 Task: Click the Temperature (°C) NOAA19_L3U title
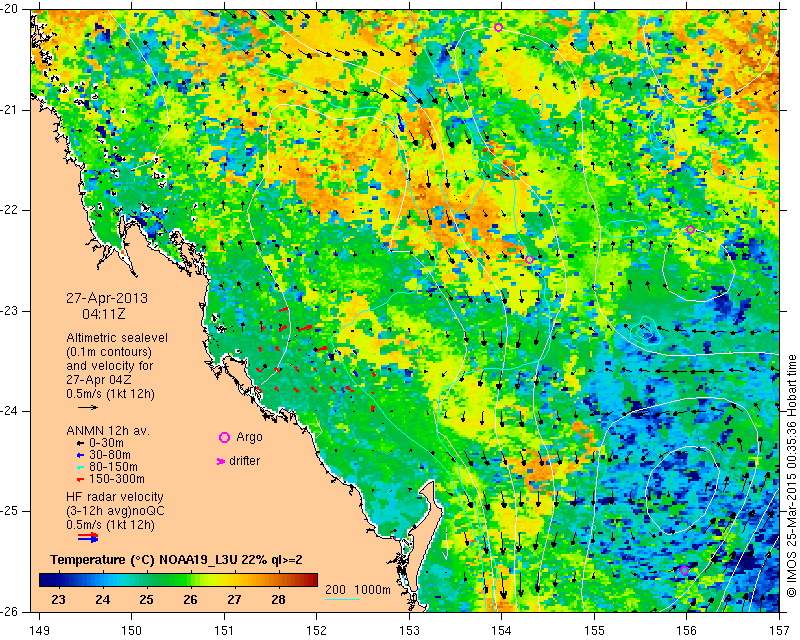[x=176, y=560]
